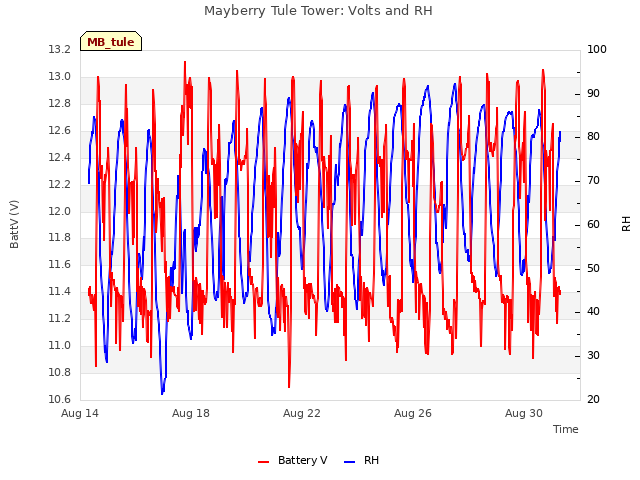Click the MB_tule label badge
Image resolution: width=640 pixels, height=480 pixels.
pyautogui.click(x=111, y=41)
